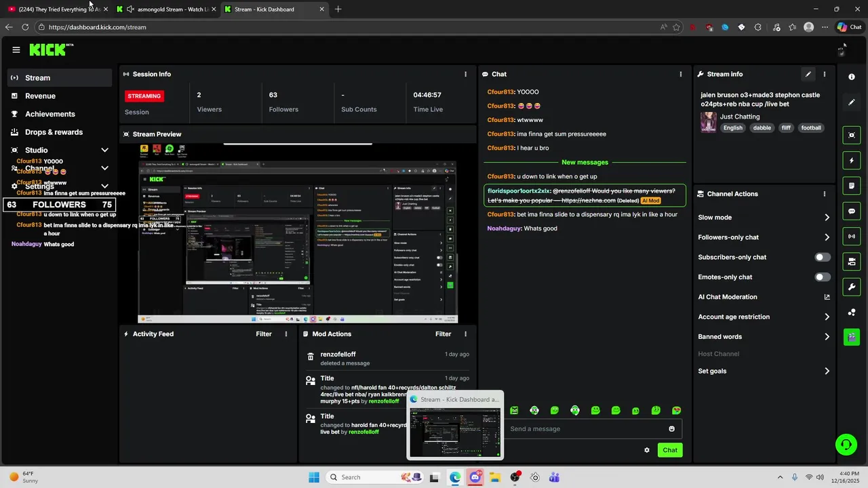Open Revenue page in sidebar
This screenshot has height=488, width=868.
tap(60, 96)
